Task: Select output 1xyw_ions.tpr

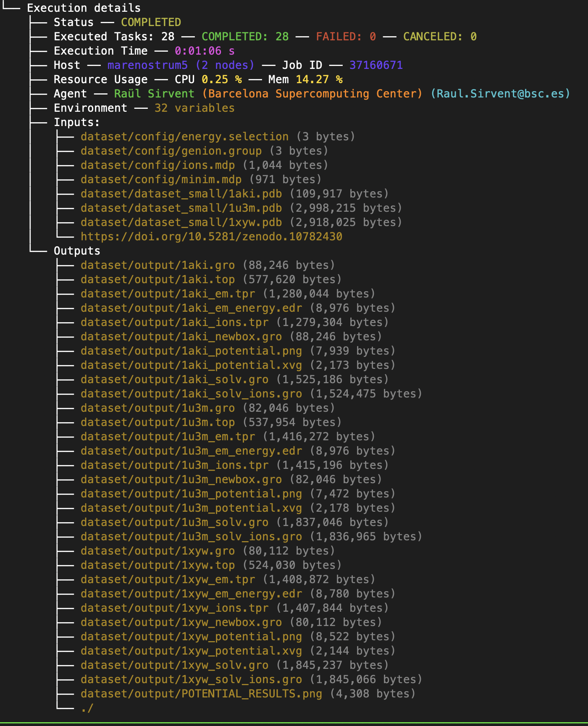Action: pos(174,608)
